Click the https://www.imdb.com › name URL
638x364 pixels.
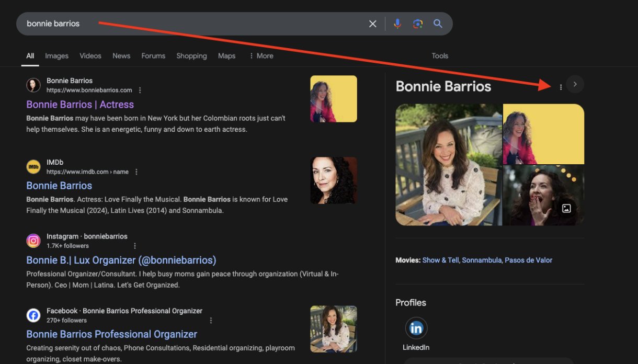[87, 172]
